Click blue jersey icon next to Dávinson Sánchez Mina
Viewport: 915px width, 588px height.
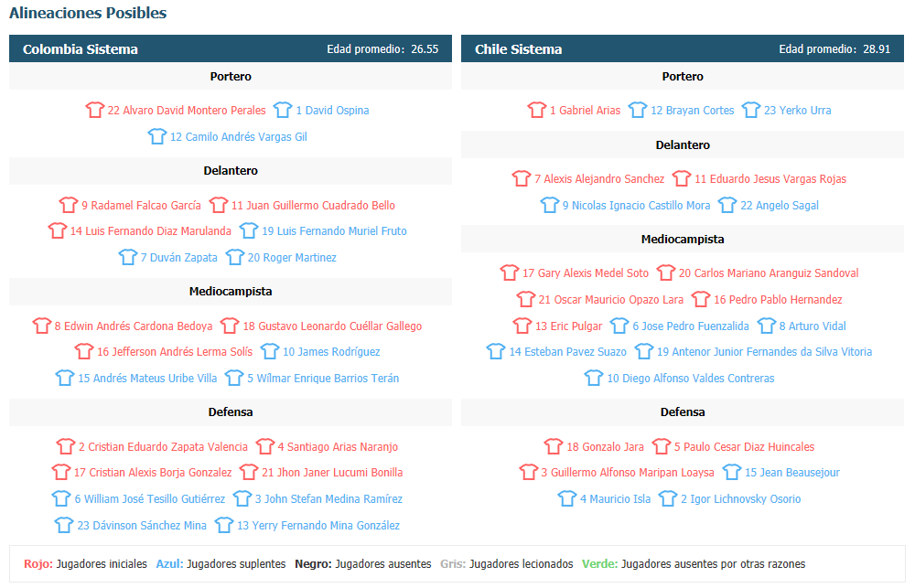64,525
